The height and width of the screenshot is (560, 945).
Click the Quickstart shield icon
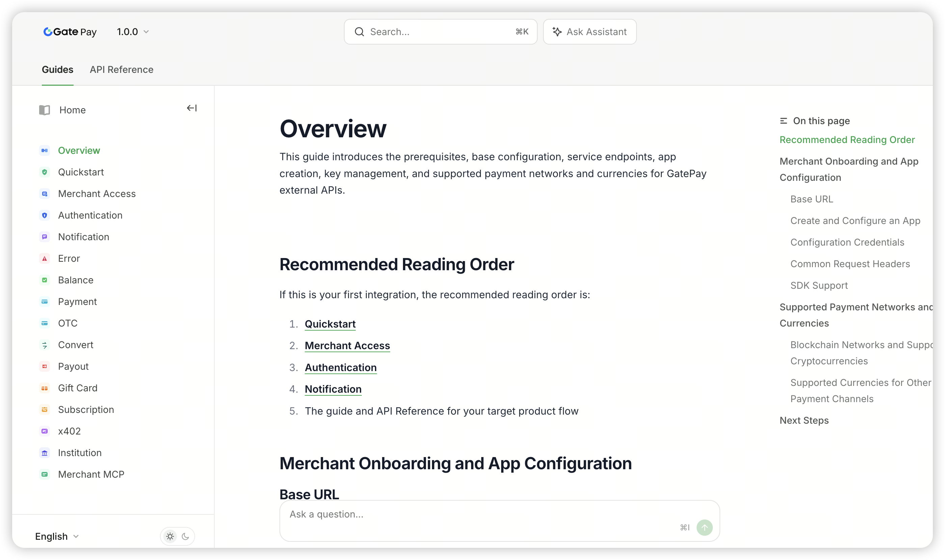pyautogui.click(x=45, y=172)
